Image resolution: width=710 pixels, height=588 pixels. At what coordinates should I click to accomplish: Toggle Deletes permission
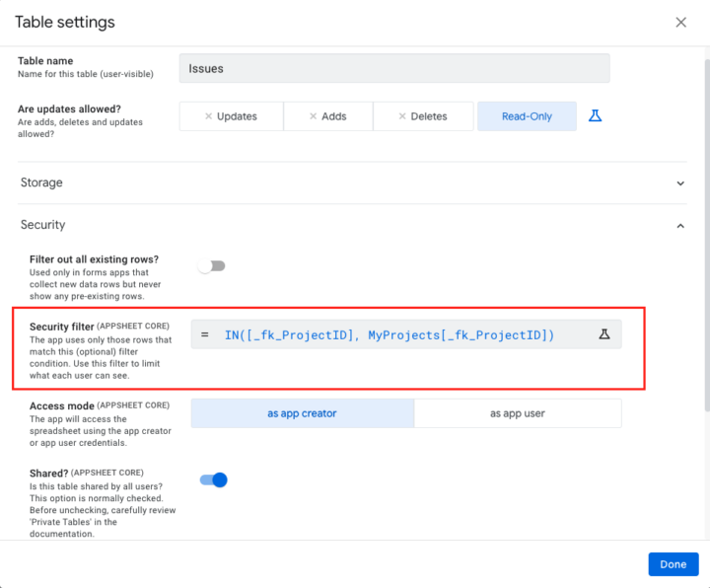coord(423,116)
